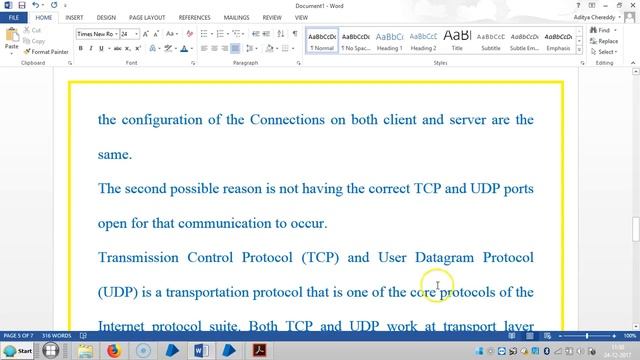Toggle italic formatting
This screenshot has height=360, width=640.
point(91,48)
